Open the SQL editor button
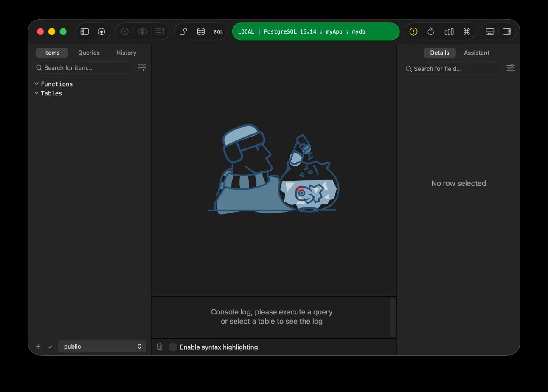The width and height of the screenshot is (548, 392). 218,31
